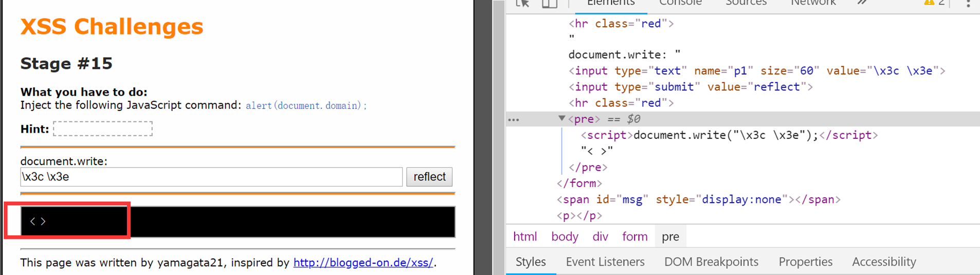The width and height of the screenshot is (980, 275).
Task: Collapse the pre element node
Action: [x=561, y=118]
